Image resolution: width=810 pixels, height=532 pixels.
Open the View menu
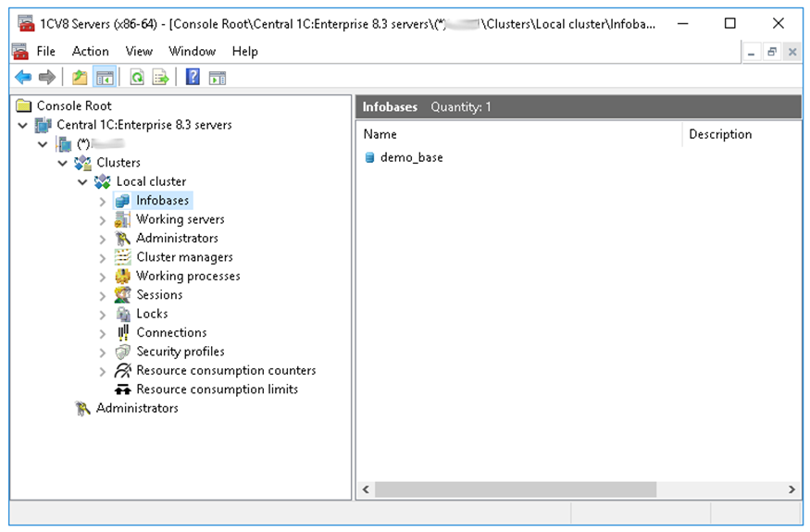point(139,51)
